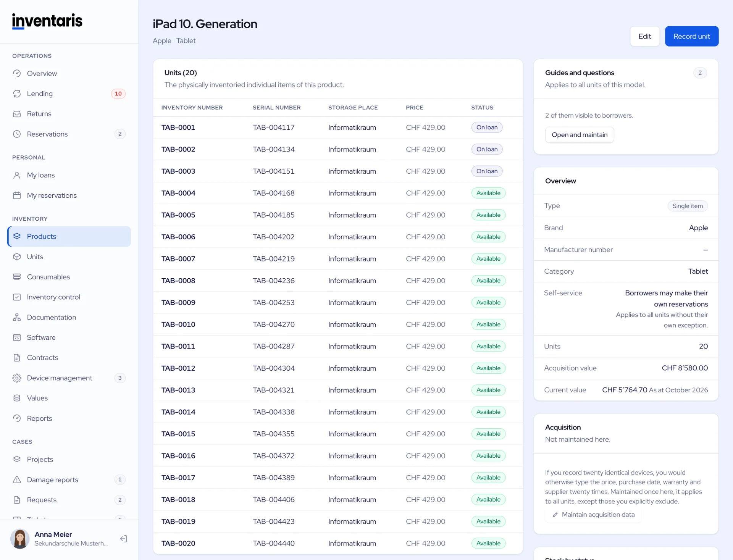
Task: Select the inventaris logo
Action: [x=47, y=21]
